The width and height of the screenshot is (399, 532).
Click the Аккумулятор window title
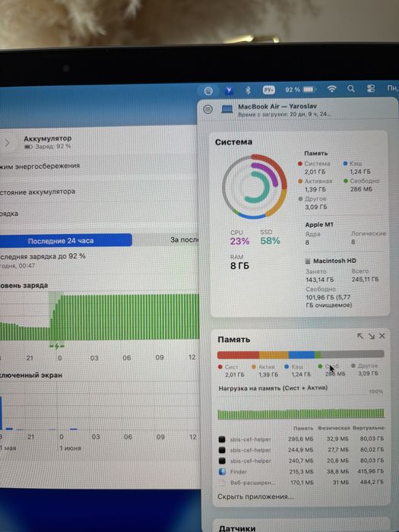pyautogui.click(x=47, y=138)
